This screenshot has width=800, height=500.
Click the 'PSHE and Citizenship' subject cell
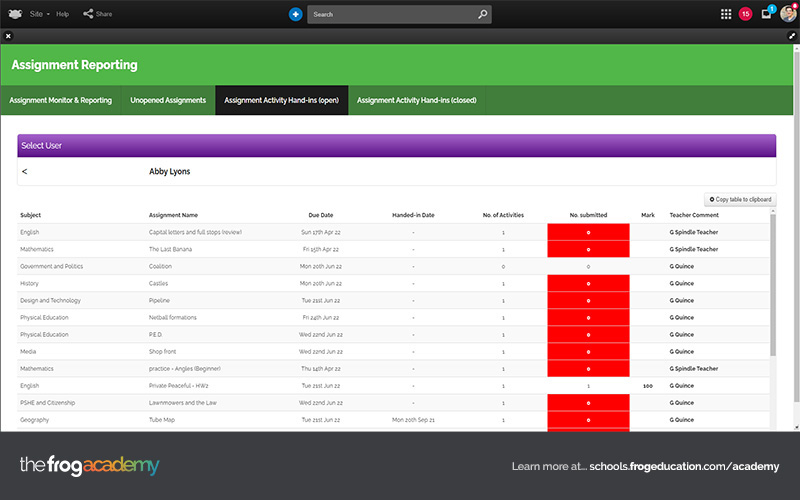click(x=47, y=403)
